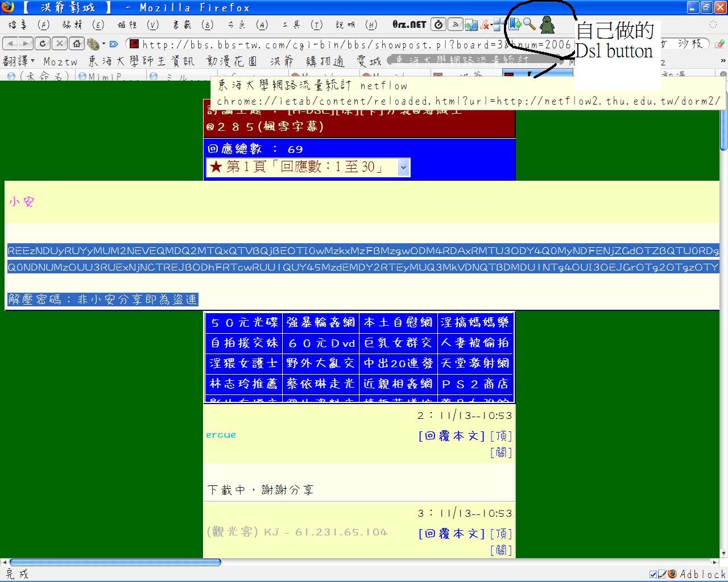Click the Stop loading X button

60,44
